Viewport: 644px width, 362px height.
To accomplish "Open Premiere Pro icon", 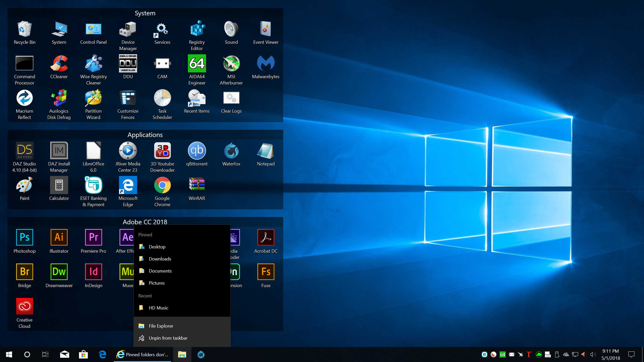I will pos(93,242).
